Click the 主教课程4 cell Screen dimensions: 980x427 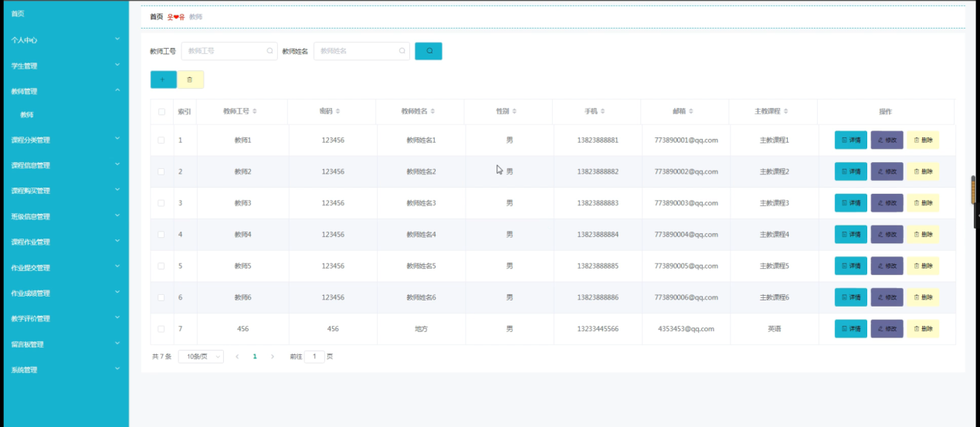(x=774, y=234)
